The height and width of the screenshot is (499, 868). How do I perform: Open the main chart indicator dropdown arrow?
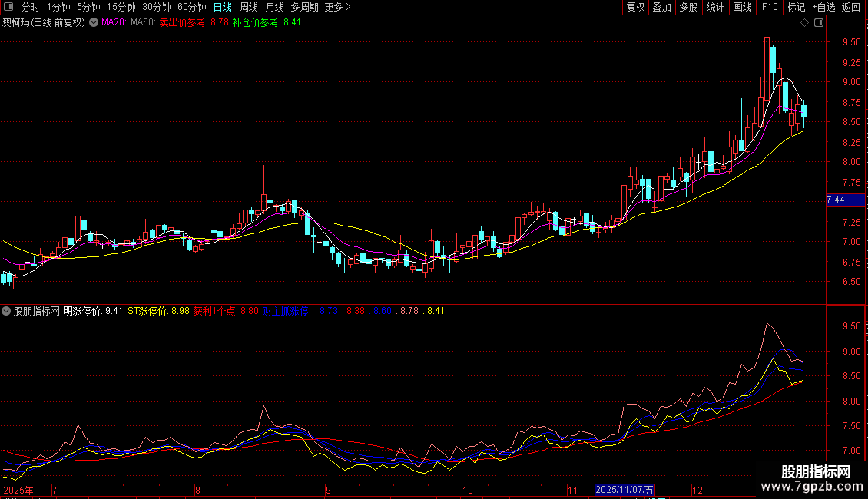(x=94, y=23)
